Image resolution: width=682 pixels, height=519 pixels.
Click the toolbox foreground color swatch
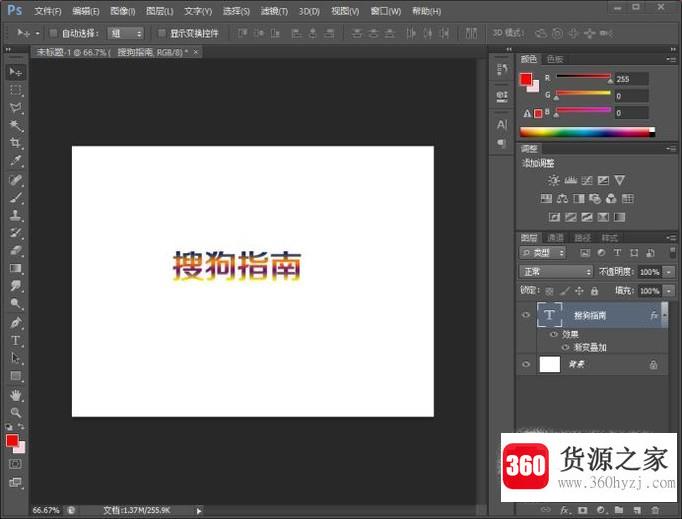[x=12, y=441]
